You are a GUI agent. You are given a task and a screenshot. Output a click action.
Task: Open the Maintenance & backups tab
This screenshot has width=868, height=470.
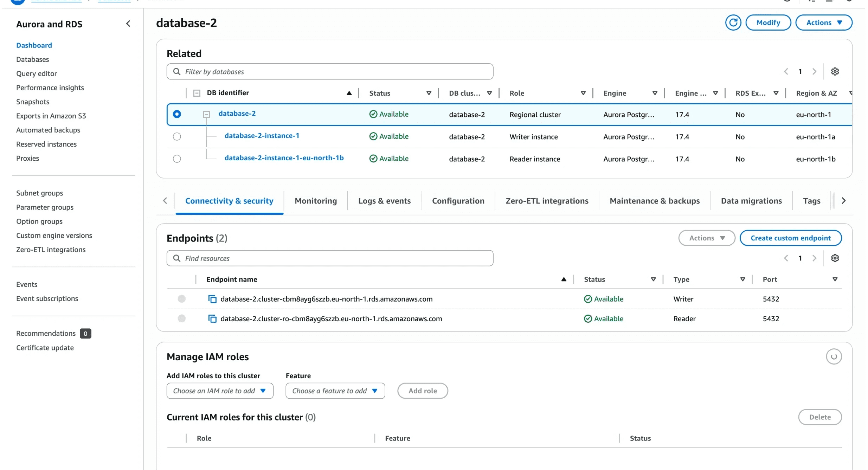point(654,201)
